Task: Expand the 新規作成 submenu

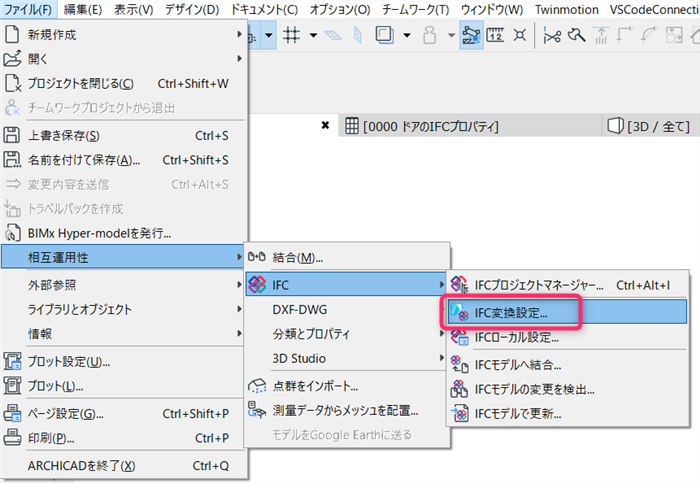Action: pos(124,34)
